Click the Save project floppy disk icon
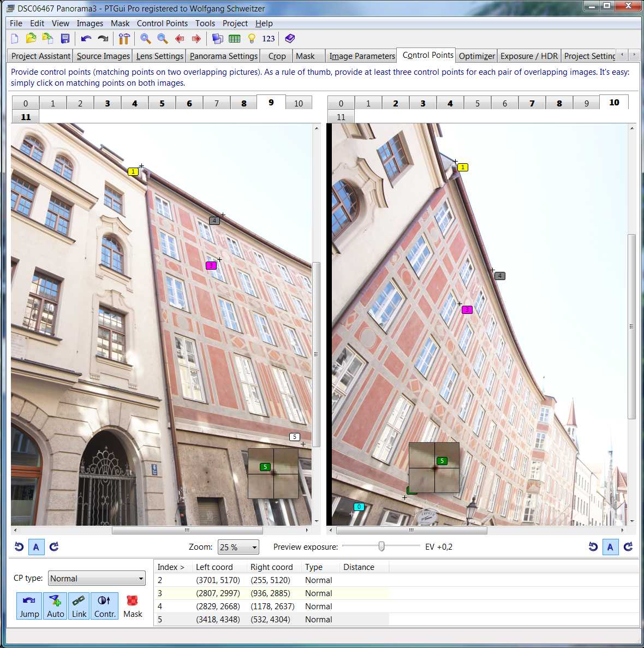Viewport: 644px width, 648px height. tap(65, 39)
